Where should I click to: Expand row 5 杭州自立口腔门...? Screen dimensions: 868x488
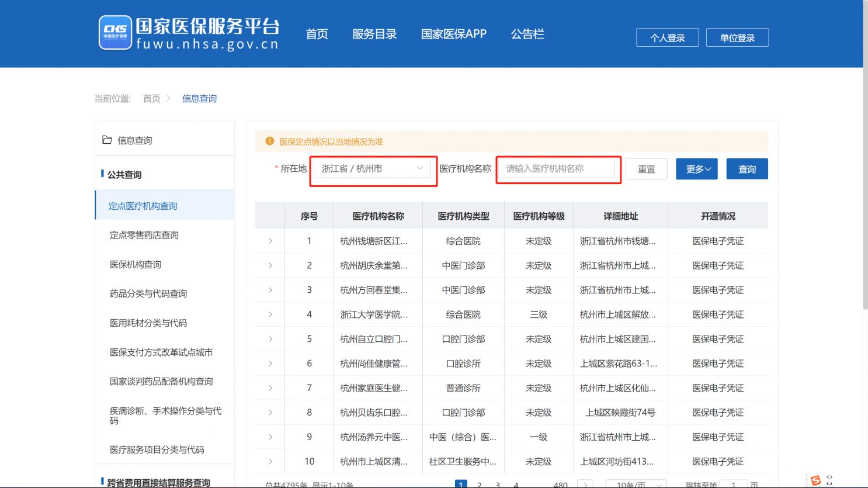pos(270,339)
